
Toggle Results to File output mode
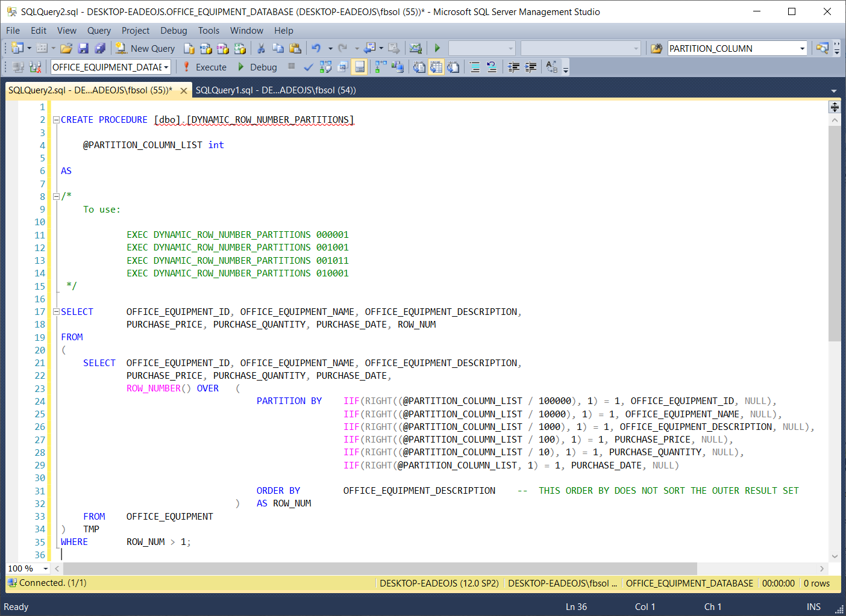tap(453, 67)
